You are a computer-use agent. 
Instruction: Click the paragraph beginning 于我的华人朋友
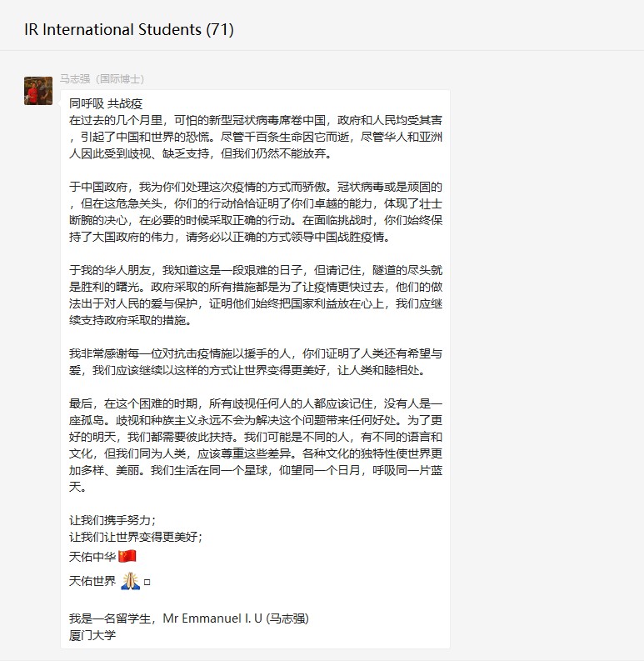click(256, 295)
